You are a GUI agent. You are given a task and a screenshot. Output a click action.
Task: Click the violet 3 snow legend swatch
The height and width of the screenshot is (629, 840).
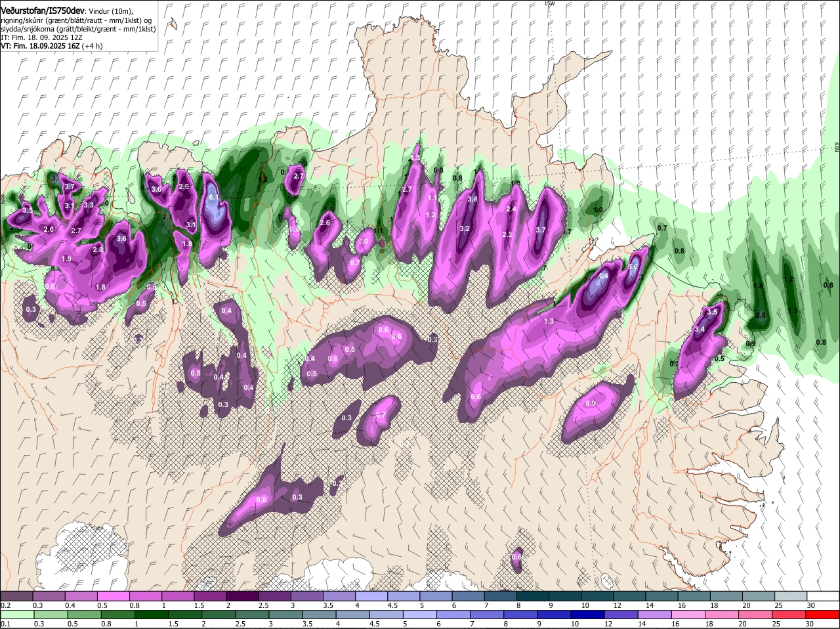pos(307,596)
